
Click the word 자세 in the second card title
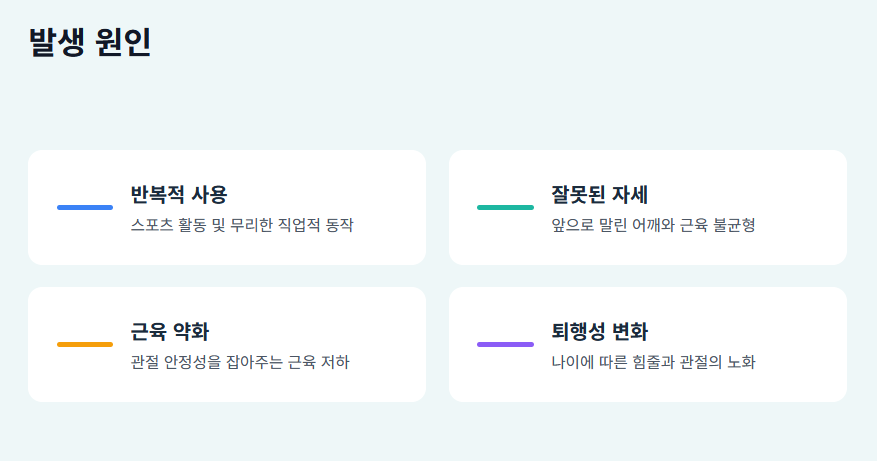(x=630, y=195)
